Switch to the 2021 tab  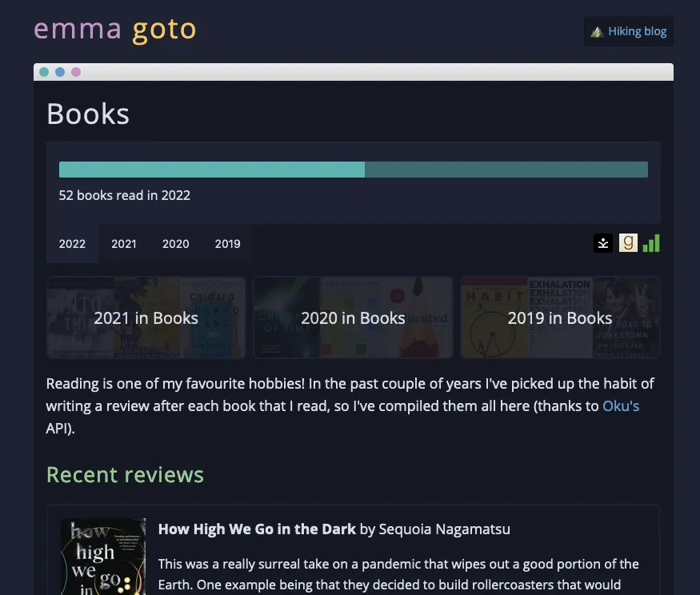pyautogui.click(x=124, y=244)
